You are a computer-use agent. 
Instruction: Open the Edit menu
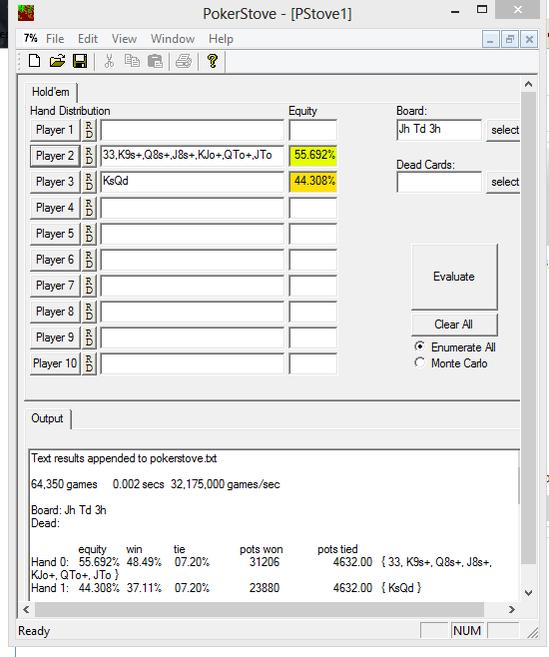pyautogui.click(x=88, y=39)
